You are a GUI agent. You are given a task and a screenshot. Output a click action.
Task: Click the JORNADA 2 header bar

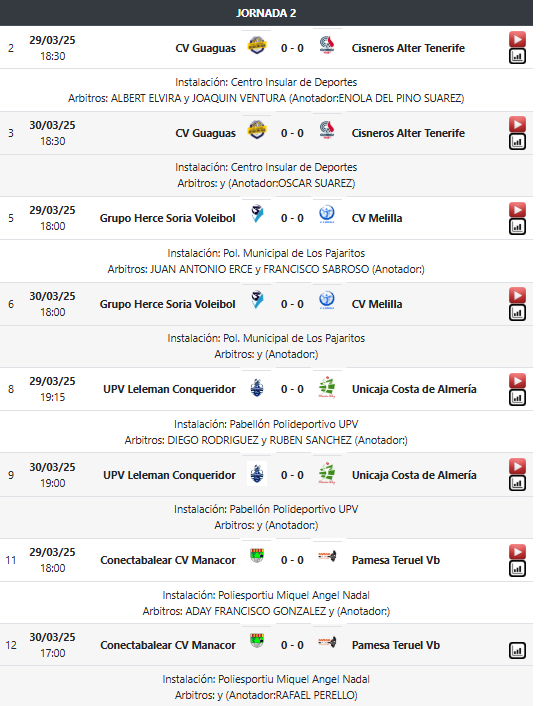click(266, 13)
